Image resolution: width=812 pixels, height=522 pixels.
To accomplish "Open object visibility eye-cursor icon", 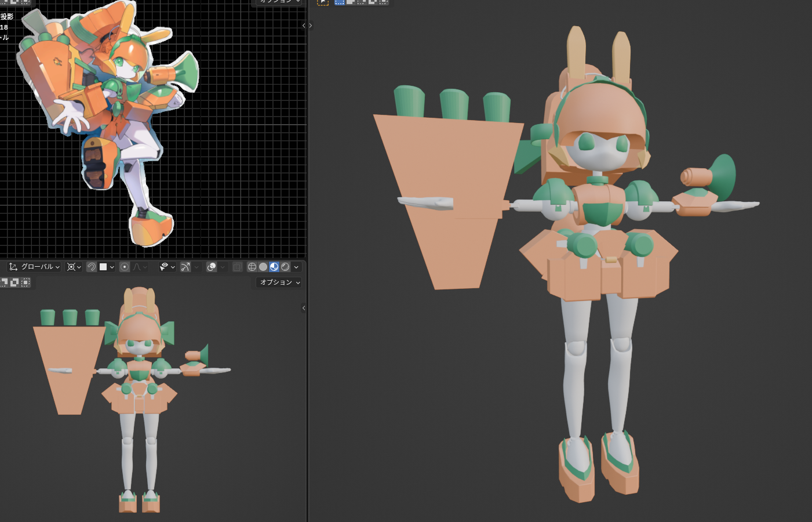I will 164,267.
